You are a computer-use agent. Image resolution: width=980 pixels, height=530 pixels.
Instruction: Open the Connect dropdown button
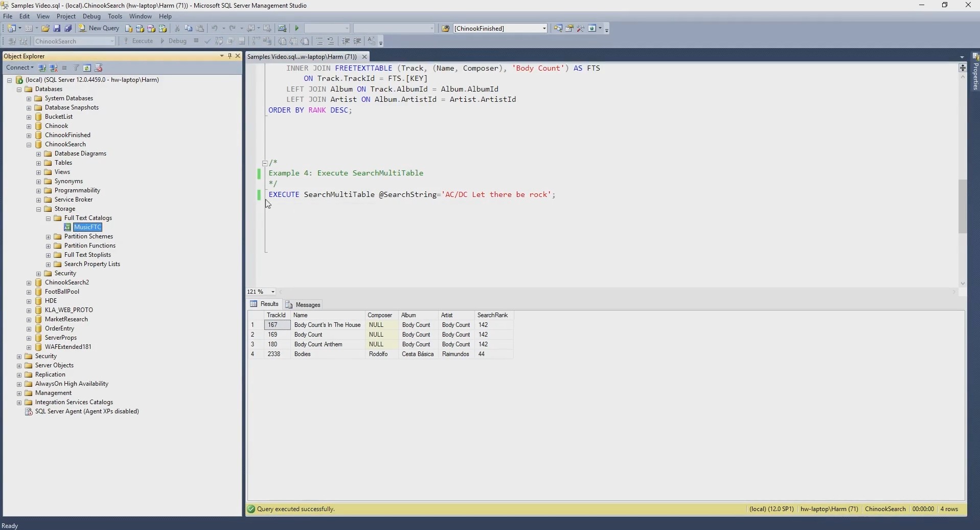pos(20,68)
